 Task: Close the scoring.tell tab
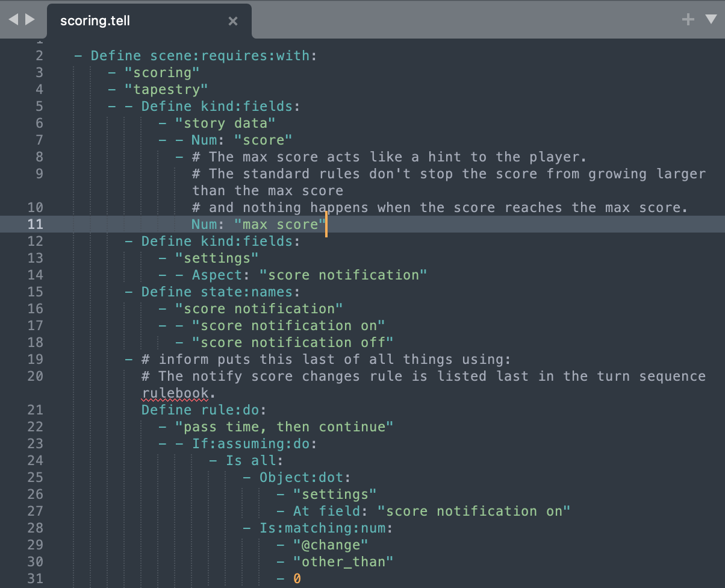(x=233, y=21)
